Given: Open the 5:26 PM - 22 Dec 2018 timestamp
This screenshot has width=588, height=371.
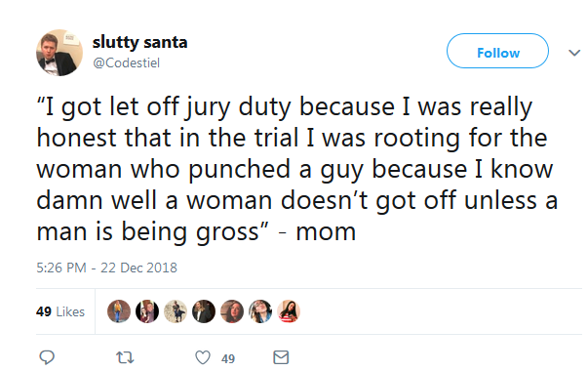Looking at the screenshot, I should click(107, 268).
